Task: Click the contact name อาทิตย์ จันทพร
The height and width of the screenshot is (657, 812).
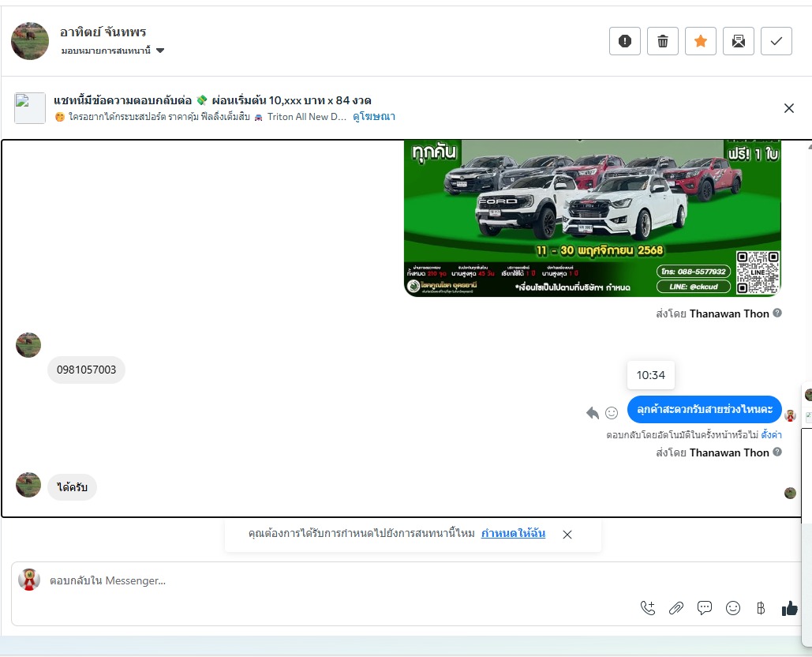Action: point(103,32)
